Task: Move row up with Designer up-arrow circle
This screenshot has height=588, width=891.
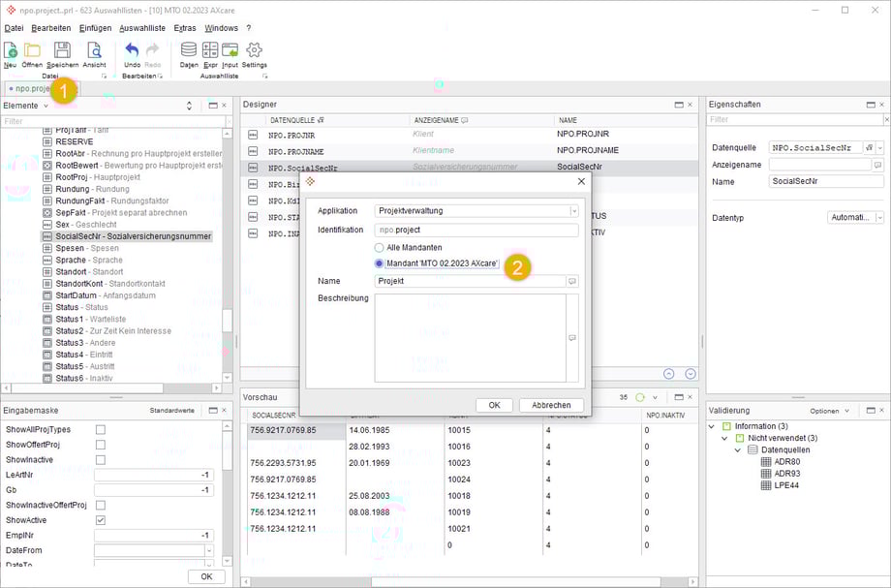Action: coord(669,374)
